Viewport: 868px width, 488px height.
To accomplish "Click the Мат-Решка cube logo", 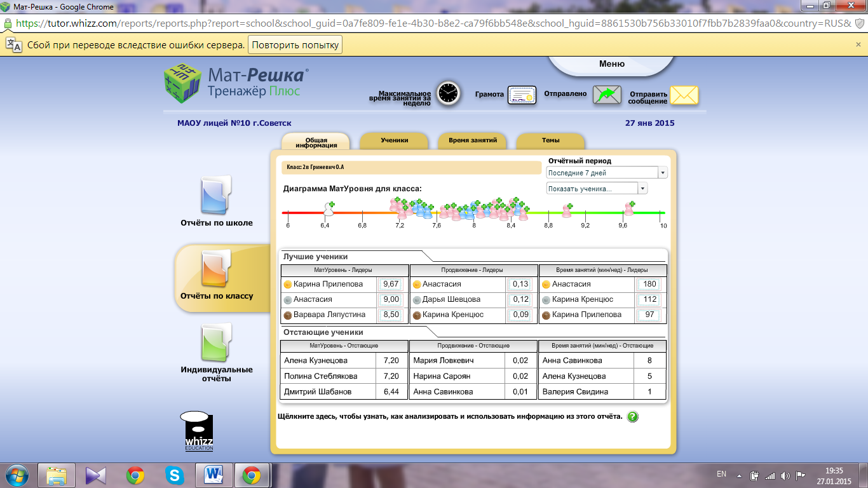I will pos(183,84).
